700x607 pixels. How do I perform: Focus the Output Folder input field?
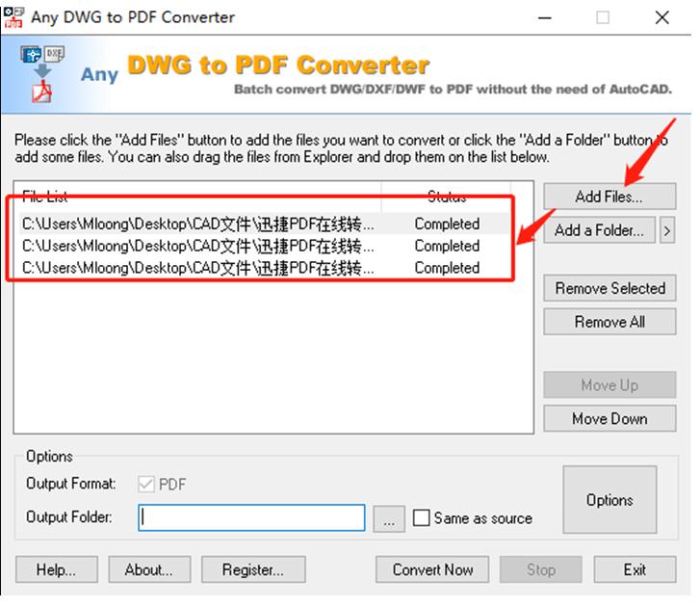click(251, 518)
